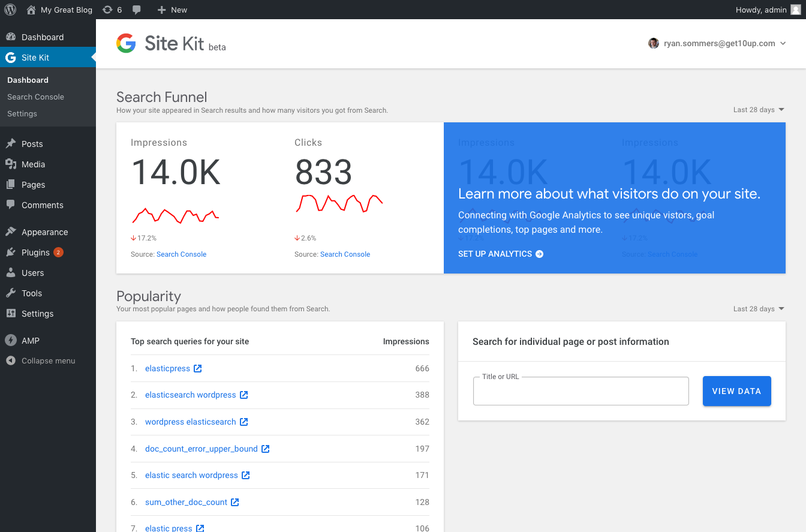This screenshot has height=532, width=806.
Task: Click the 666 impressions value
Action: [x=422, y=369]
